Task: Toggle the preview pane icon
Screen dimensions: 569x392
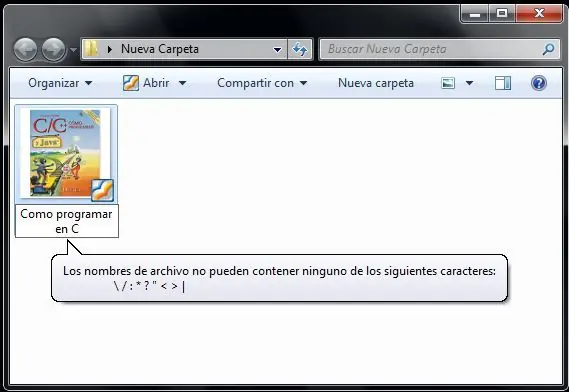Action: pyautogui.click(x=503, y=83)
